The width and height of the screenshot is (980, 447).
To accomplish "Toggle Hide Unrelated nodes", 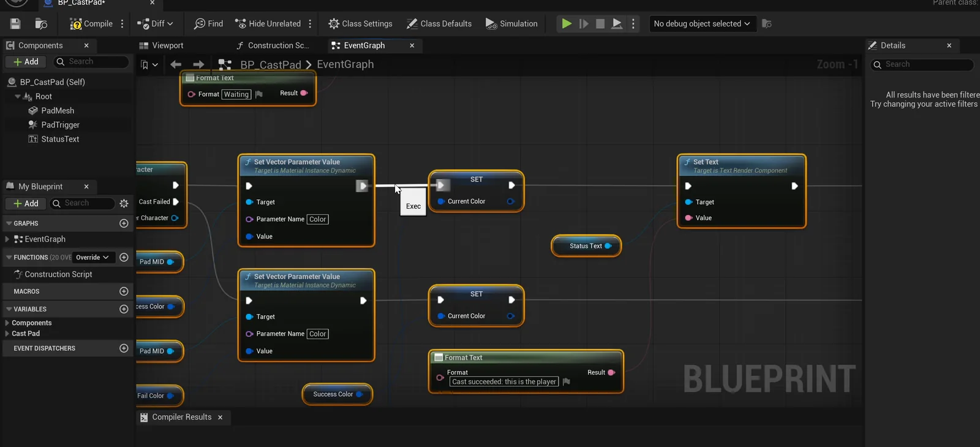I will point(268,24).
